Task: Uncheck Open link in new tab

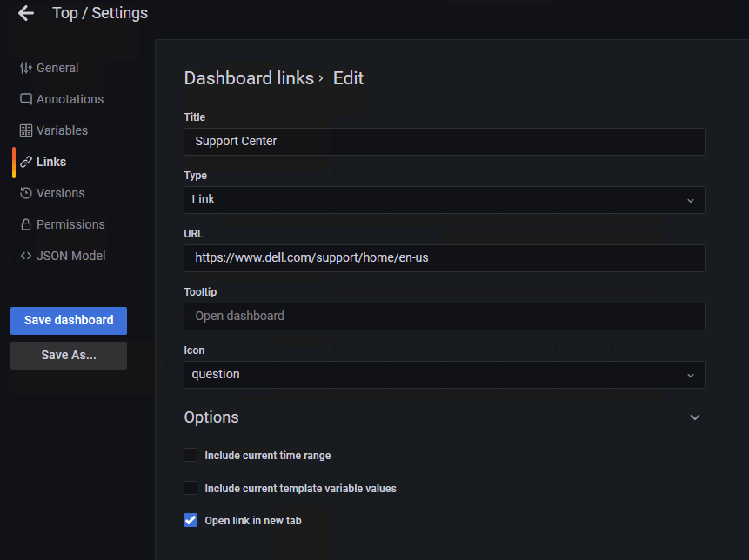Action: (191, 520)
